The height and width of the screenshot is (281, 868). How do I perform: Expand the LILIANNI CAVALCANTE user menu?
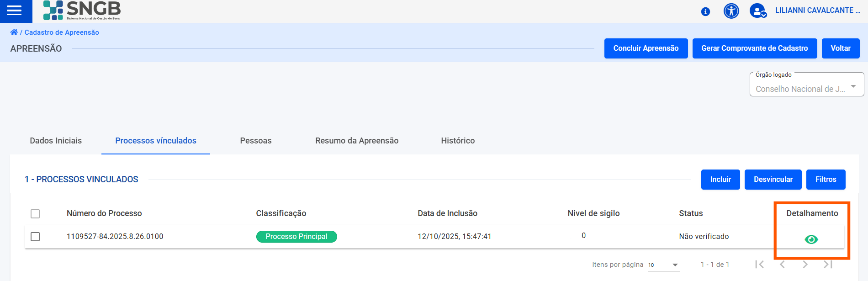pos(817,11)
